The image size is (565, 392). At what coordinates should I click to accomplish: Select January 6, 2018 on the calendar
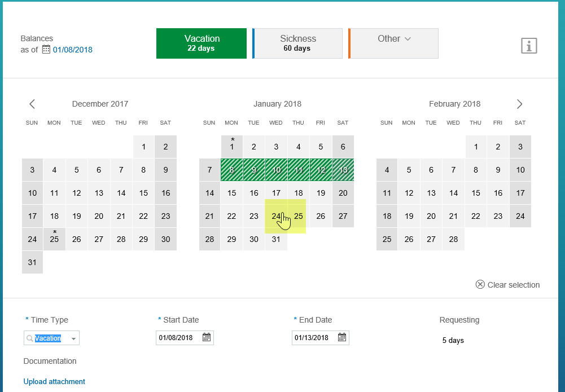(x=343, y=147)
